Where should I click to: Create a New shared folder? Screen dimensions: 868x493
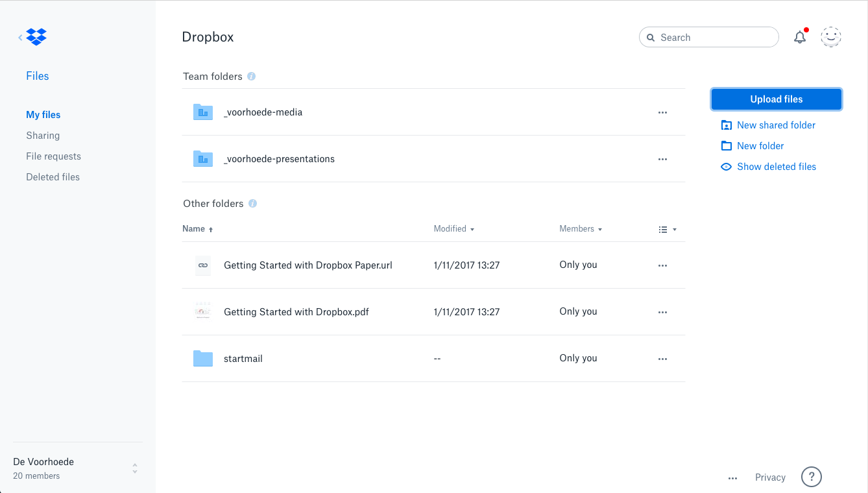click(776, 125)
